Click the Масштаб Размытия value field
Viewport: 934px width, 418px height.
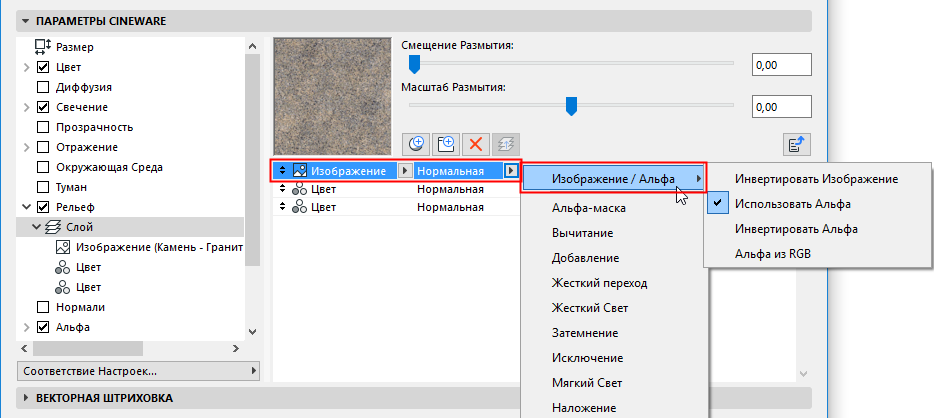coord(782,107)
